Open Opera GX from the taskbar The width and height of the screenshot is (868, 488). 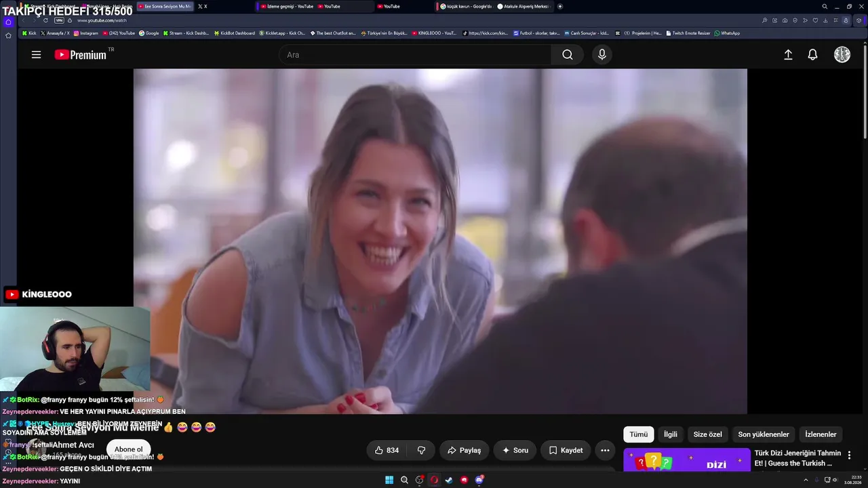point(434,480)
